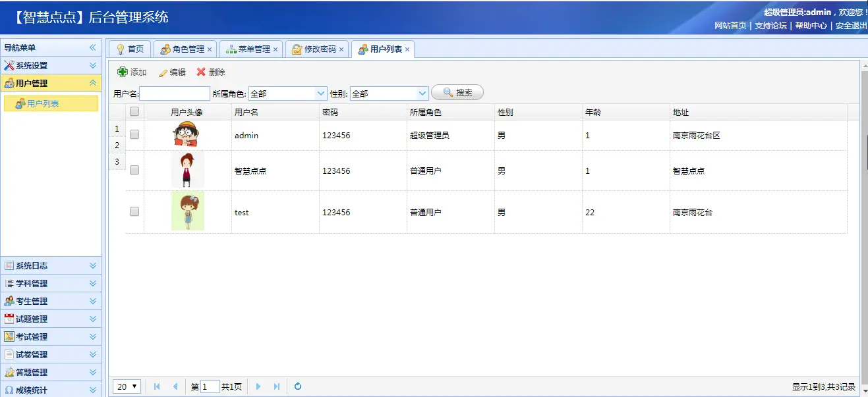Open the 所属角色 dropdown
Screen dimensions: 868x397
pyautogui.click(x=321, y=93)
